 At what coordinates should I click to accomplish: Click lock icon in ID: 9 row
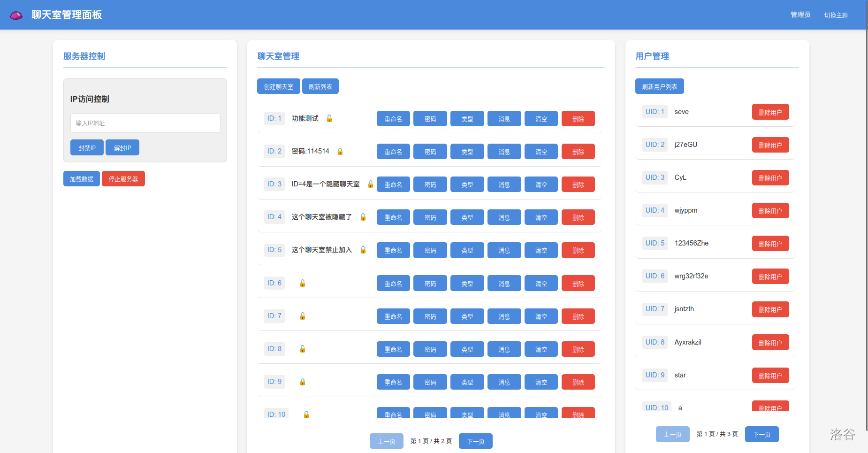(303, 382)
